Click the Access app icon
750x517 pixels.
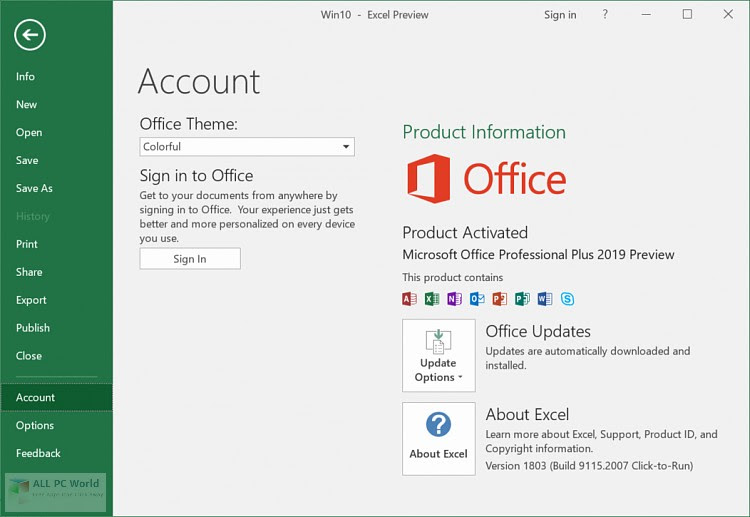pyautogui.click(x=409, y=299)
